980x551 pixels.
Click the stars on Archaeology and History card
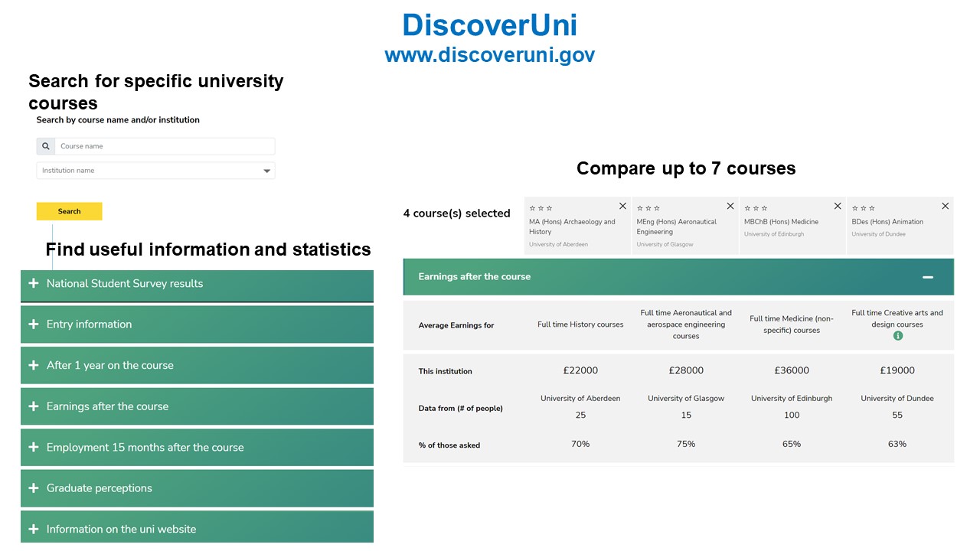point(541,208)
